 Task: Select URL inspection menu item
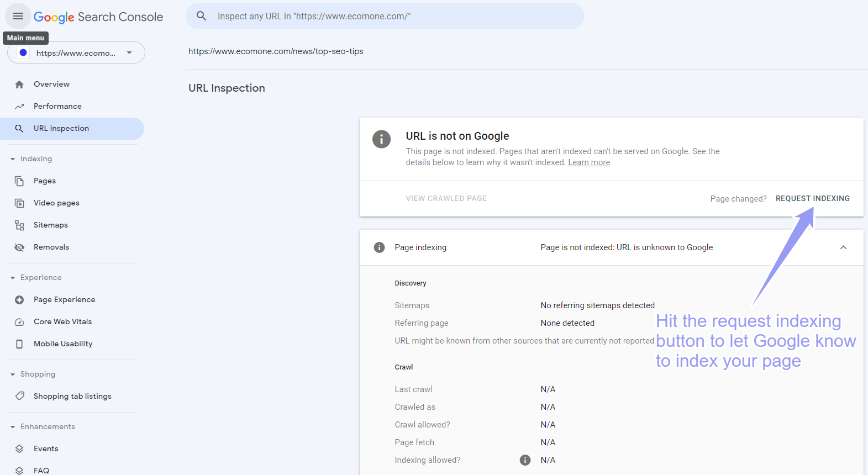(x=72, y=129)
